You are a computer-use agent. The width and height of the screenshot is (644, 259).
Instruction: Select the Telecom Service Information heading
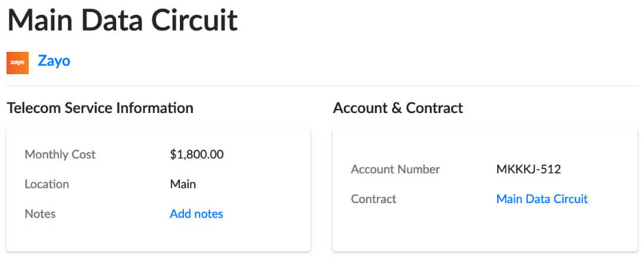(x=100, y=108)
